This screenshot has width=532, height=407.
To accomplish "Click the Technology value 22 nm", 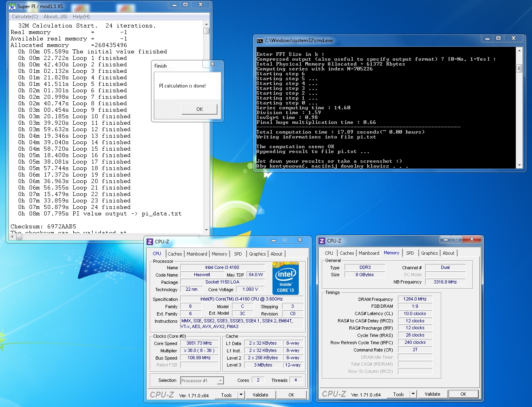I will (192, 289).
